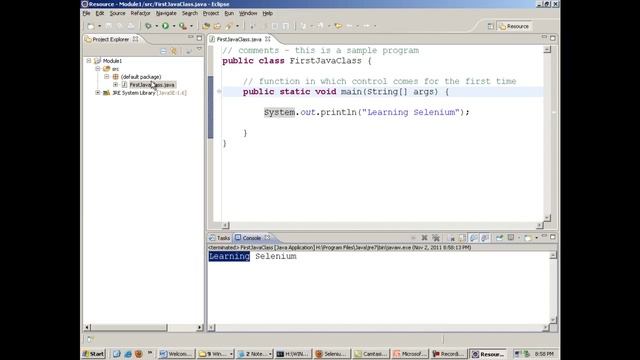
Task: Click the New file toolbar icon
Action: pyautogui.click(x=91, y=26)
